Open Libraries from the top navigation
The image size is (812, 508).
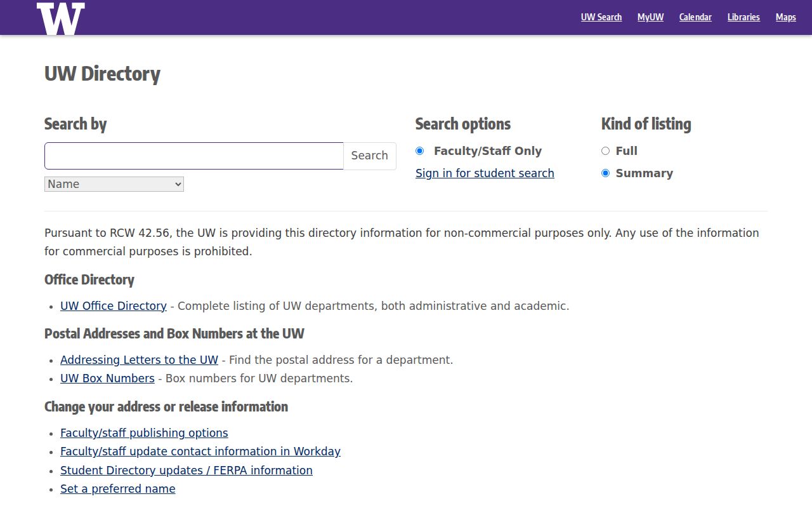point(743,17)
